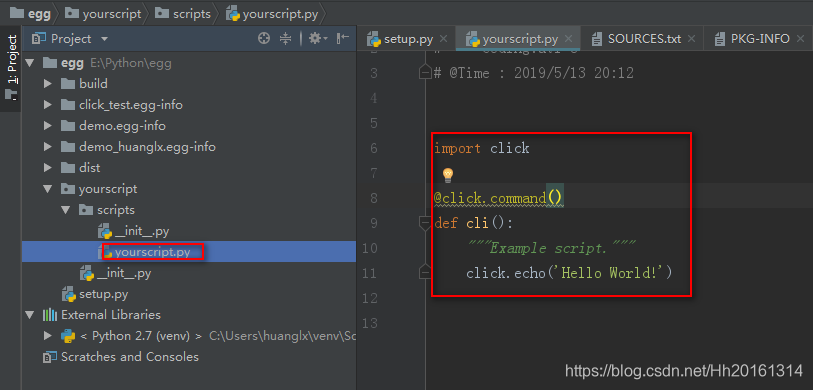Place cursor on 'import click' line

click(x=482, y=148)
